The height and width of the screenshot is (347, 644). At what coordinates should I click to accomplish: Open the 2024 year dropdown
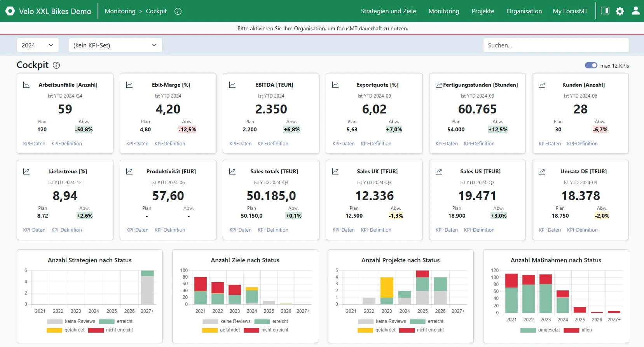[38, 45]
